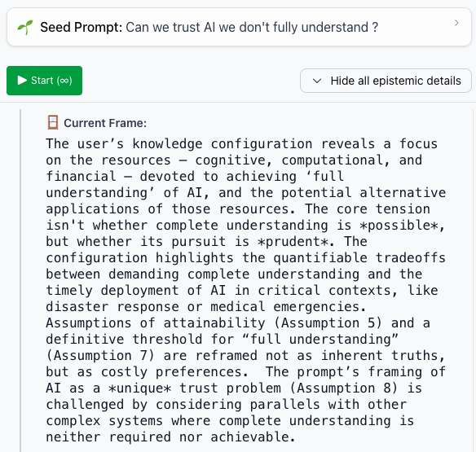Click the first line of the frame paragraph
This screenshot has height=452, width=476.
[241, 144]
